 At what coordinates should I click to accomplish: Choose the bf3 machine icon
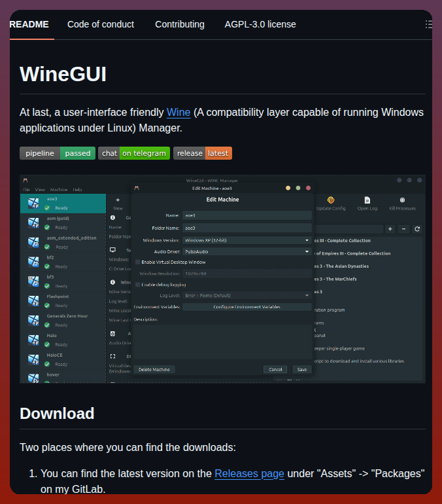point(33,281)
